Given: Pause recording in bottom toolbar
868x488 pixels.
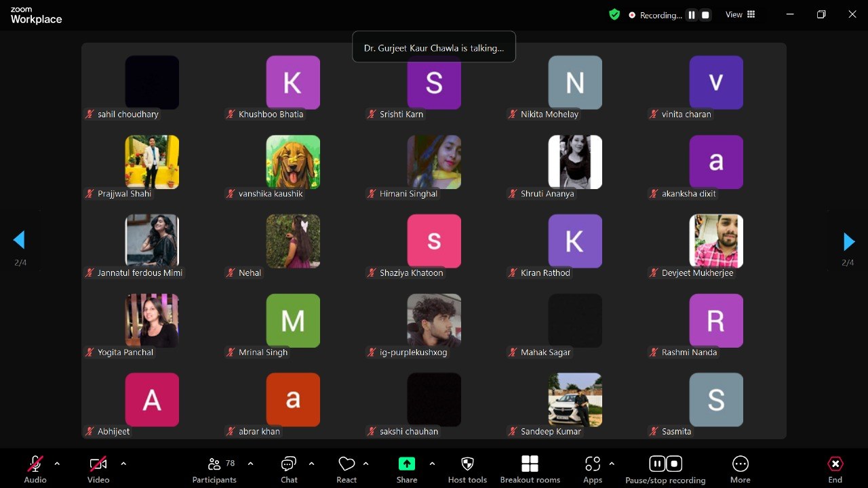Looking at the screenshot, I should pos(657,464).
